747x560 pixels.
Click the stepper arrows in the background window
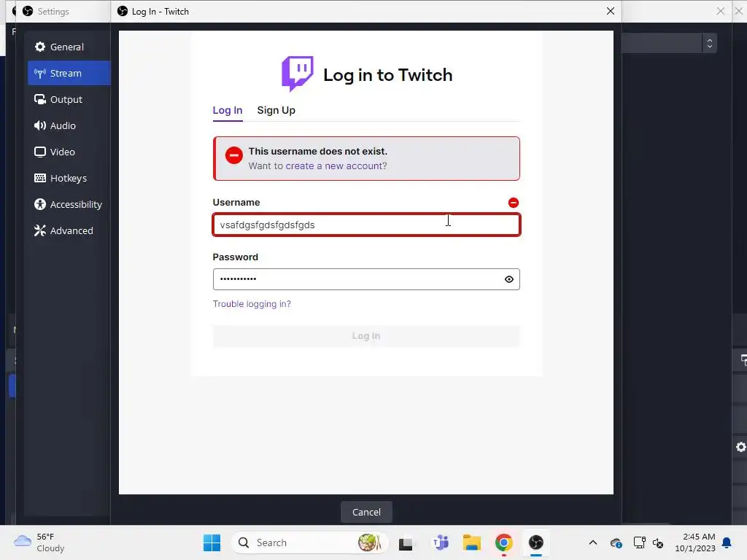point(709,43)
